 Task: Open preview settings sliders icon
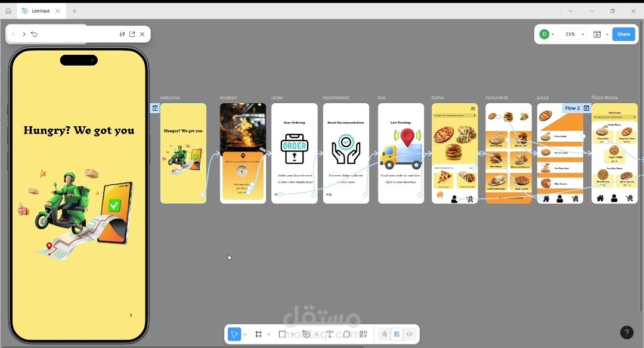[x=122, y=34]
